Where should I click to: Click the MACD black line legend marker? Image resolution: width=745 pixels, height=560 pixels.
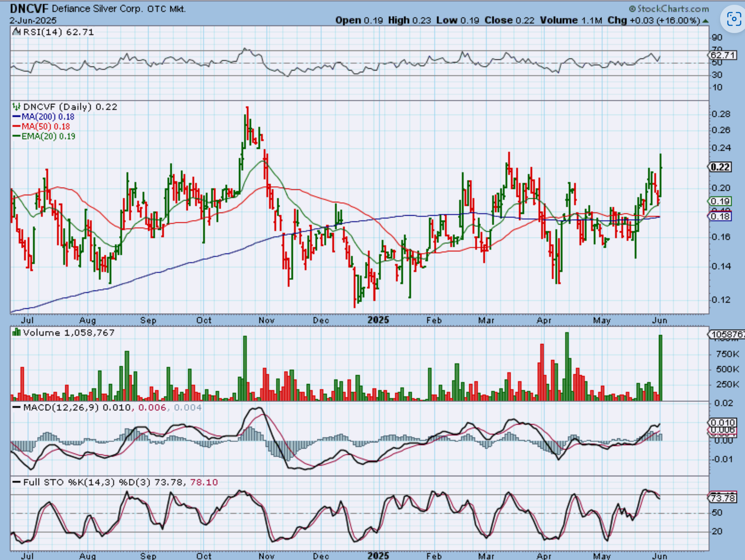click(x=16, y=407)
